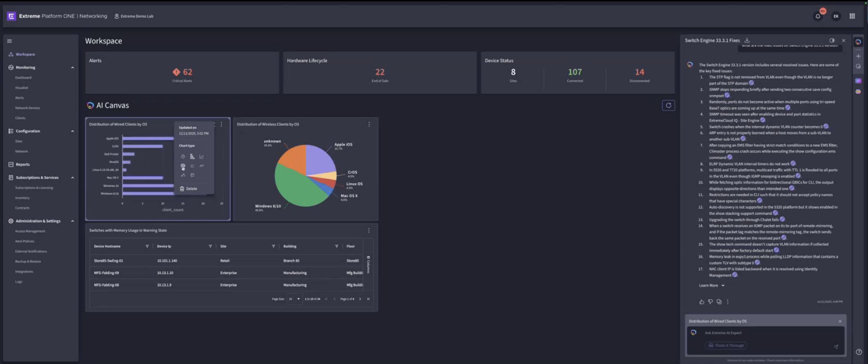Viewport: 868px width, 364px height.
Task: Open the purple panel icon in right rail
Action: [x=858, y=81]
